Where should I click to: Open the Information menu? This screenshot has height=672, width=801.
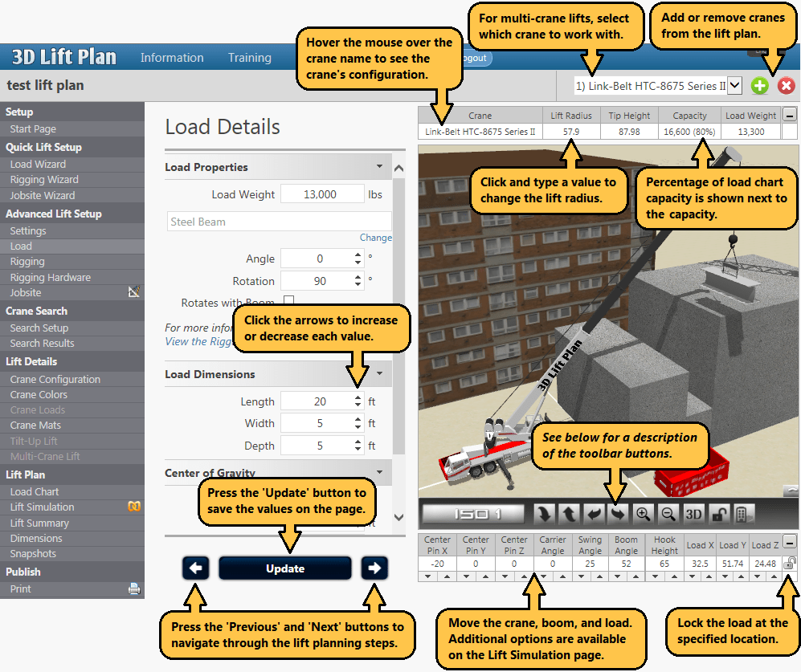pos(172,57)
